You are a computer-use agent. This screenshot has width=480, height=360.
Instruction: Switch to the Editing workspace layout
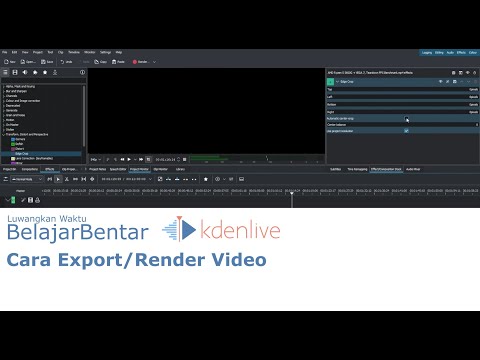[439, 53]
